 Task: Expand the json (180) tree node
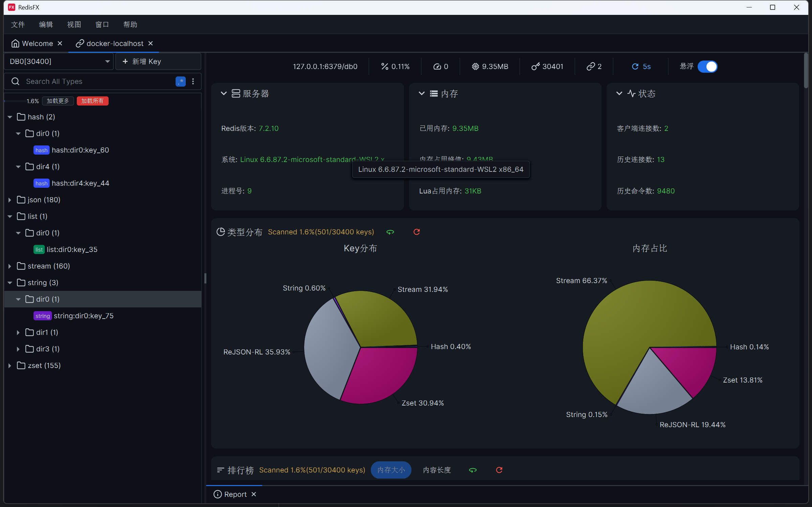(x=9, y=200)
